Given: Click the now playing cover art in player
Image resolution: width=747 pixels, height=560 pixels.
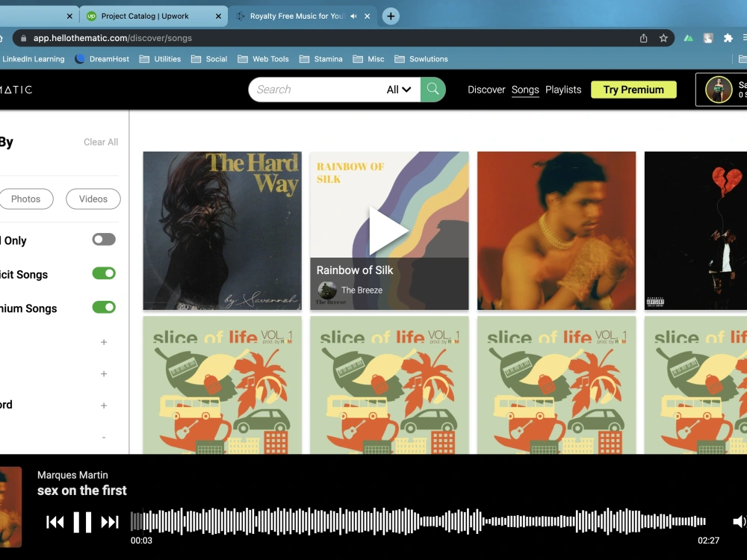Looking at the screenshot, I should coord(10,507).
